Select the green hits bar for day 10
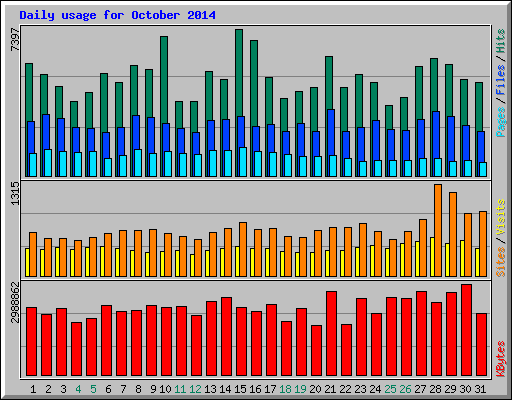 coord(164,80)
